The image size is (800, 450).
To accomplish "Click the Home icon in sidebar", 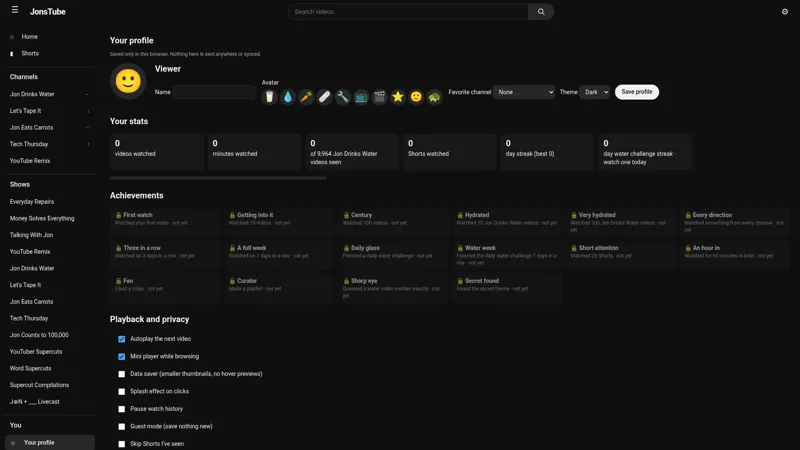I will pos(12,37).
